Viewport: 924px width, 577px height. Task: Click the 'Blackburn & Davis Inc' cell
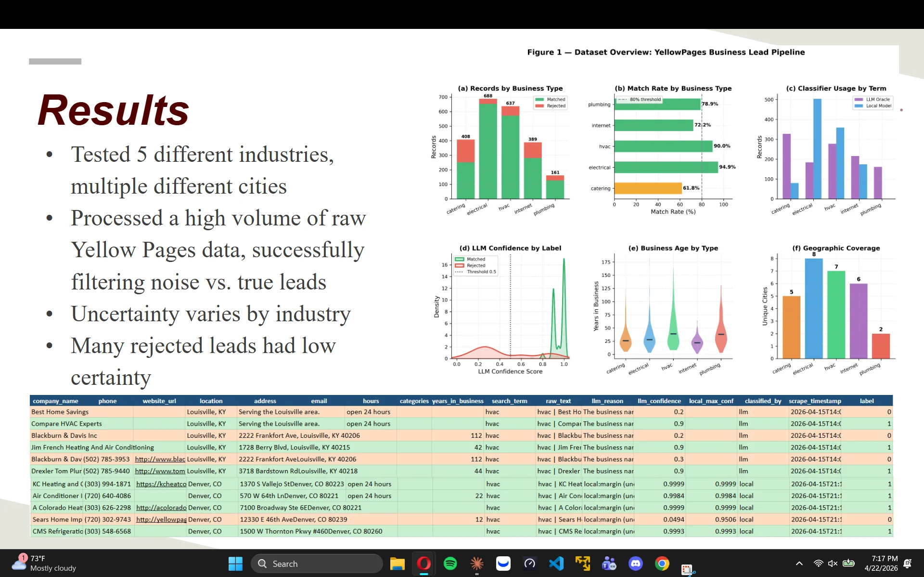(64, 435)
